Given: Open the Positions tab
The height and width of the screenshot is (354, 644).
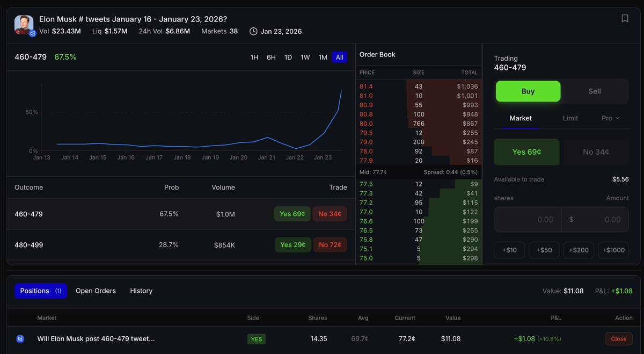Looking at the screenshot, I should point(41,291).
